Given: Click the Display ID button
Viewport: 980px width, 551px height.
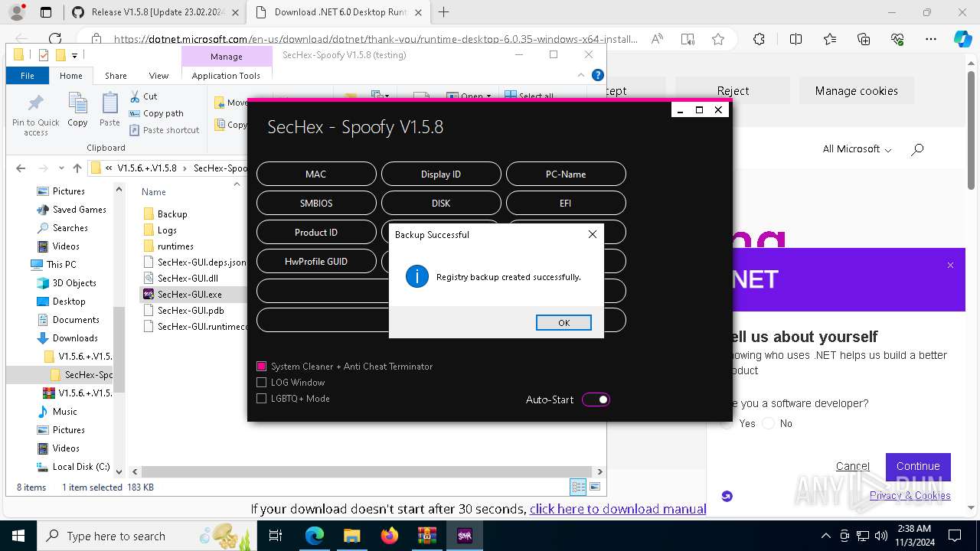Looking at the screenshot, I should pos(441,174).
